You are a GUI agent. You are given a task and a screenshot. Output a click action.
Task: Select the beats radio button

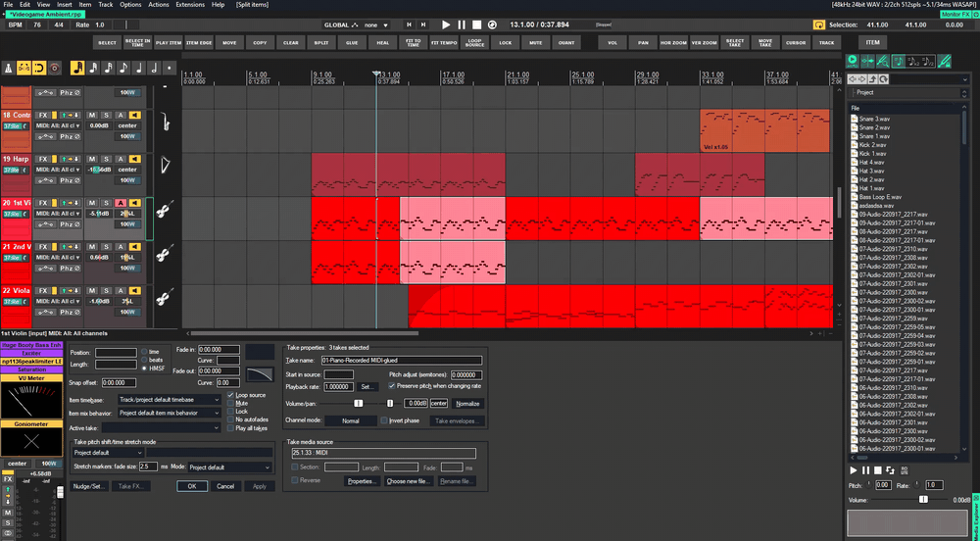pos(144,359)
